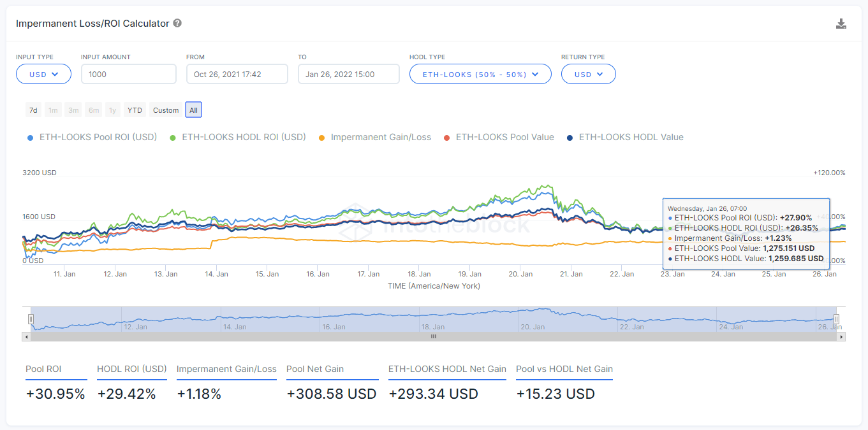Open the help tooltip next to the calculator title
This screenshot has width=868, height=430.
(177, 23)
